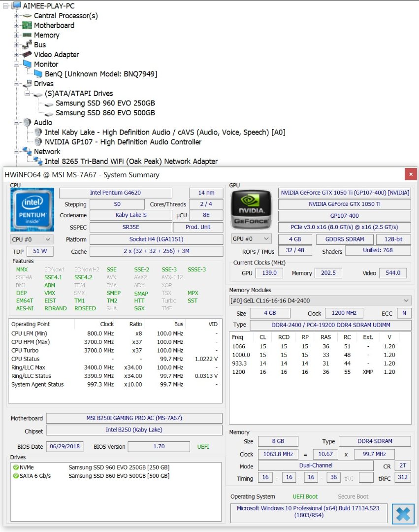Click the Intel Pentium inside logo
Viewport: 419px width, 532px height.
pos(32,210)
